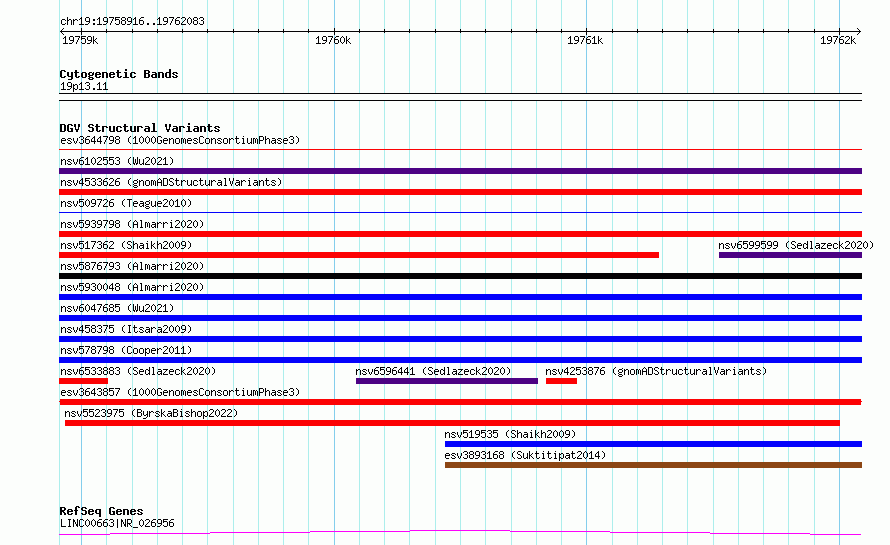Click purple nsv6596441 variant bar
This screenshot has width=890, height=545.
[447, 381]
